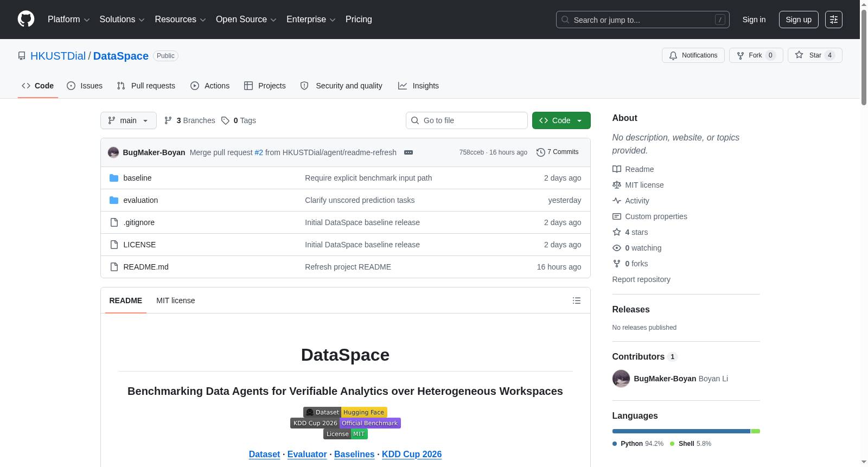This screenshot has width=868, height=467.
Task: Open the GitHub homepage logo
Action: pos(26,19)
